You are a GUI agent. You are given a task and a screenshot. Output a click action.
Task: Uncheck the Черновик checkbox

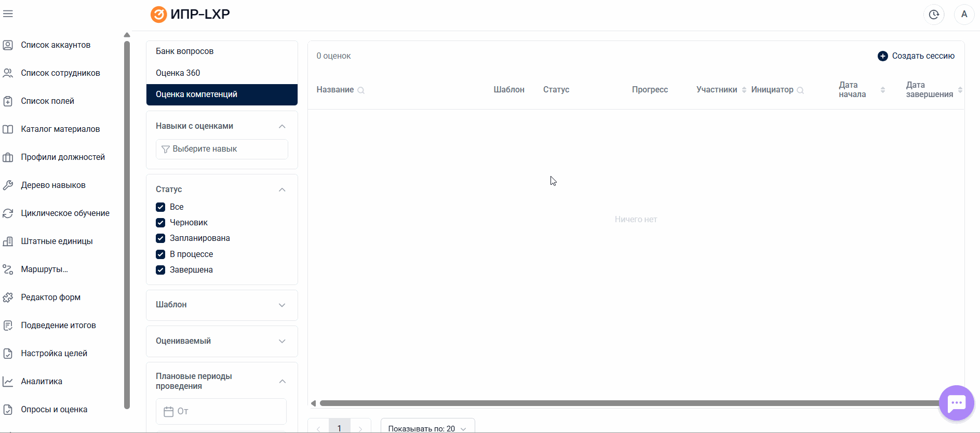pyautogui.click(x=160, y=223)
